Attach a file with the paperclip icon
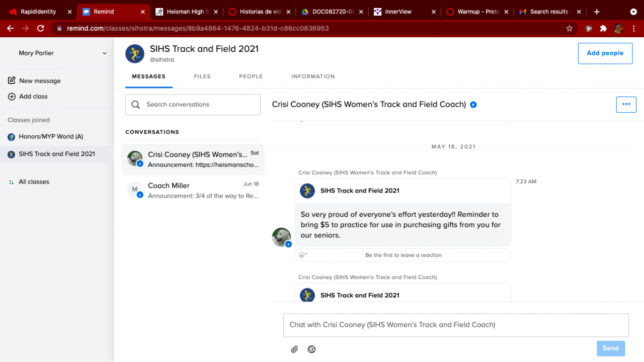 (x=295, y=349)
